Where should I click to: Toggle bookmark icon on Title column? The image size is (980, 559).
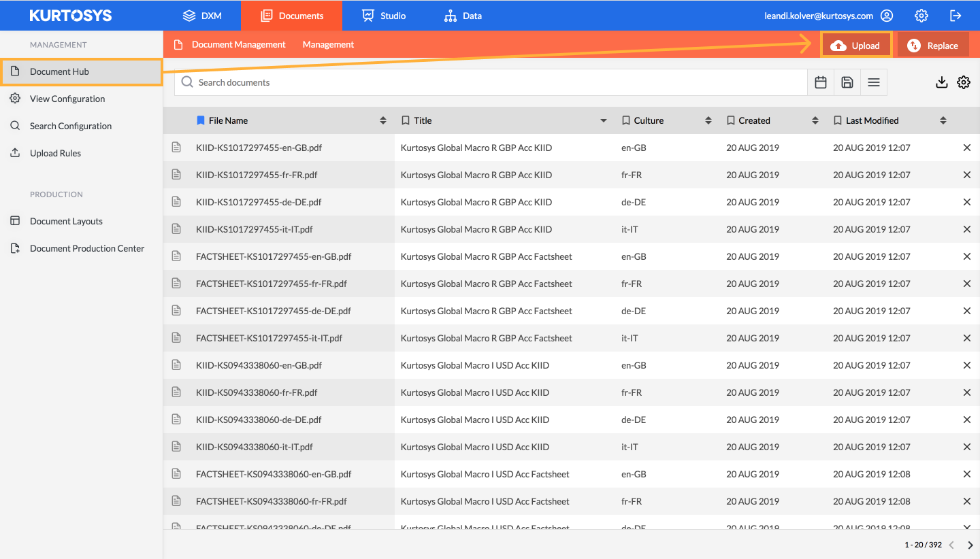[x=406, y=120]
